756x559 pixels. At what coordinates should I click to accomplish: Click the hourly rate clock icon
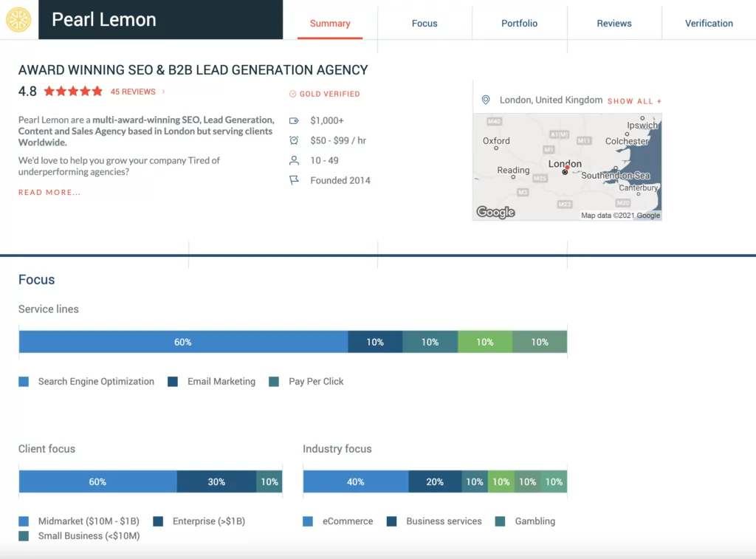pos(294,140)
